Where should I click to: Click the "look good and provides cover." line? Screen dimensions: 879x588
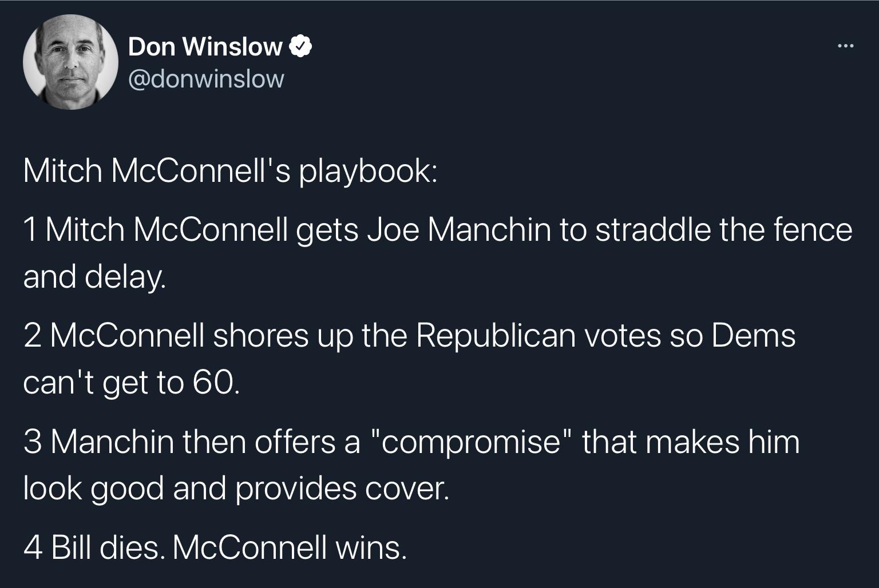[x=236, y=488]
